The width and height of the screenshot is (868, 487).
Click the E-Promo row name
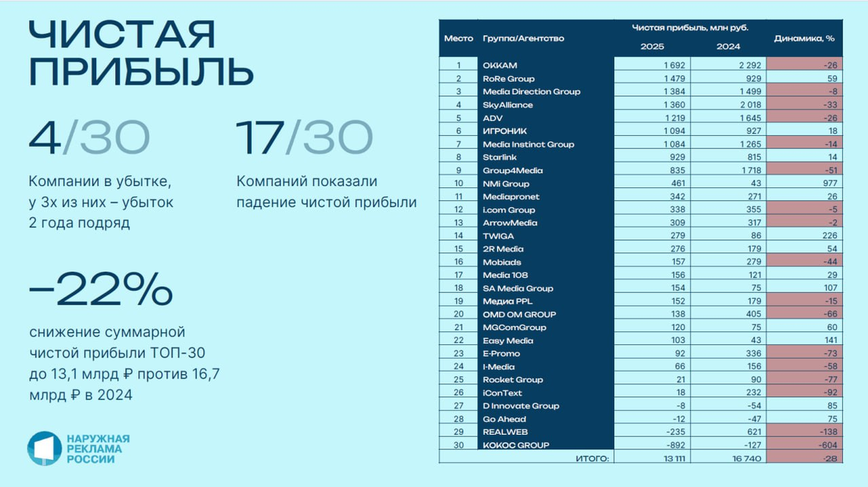[501, 353]
